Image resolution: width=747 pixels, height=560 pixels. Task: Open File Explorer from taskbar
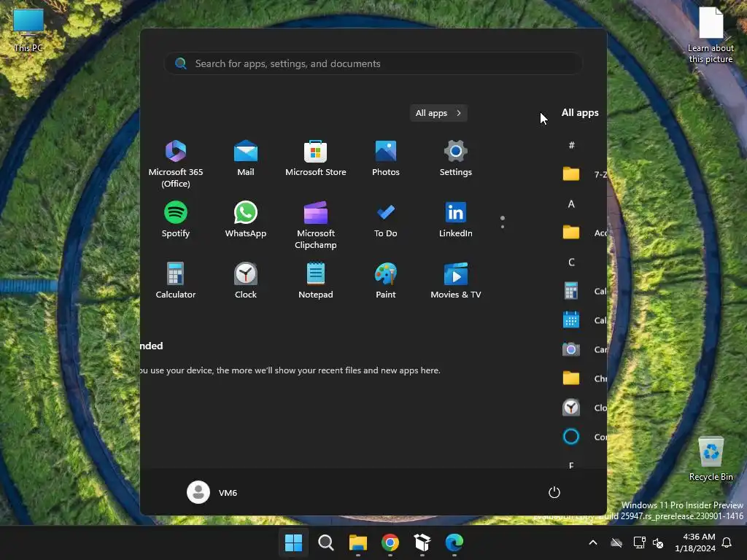click(x=357, y=542)
